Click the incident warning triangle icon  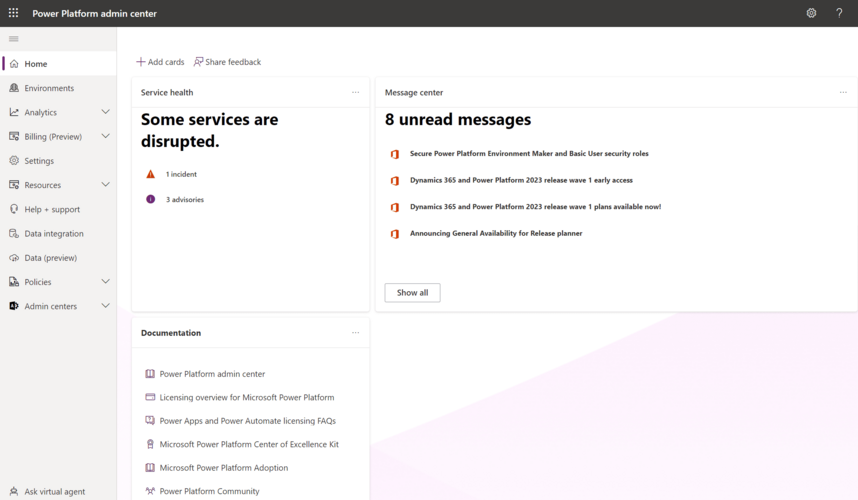[150, 174]
